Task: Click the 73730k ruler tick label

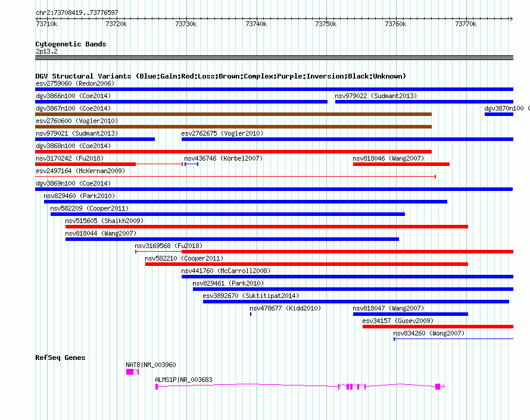Action: tap(186, 24)
